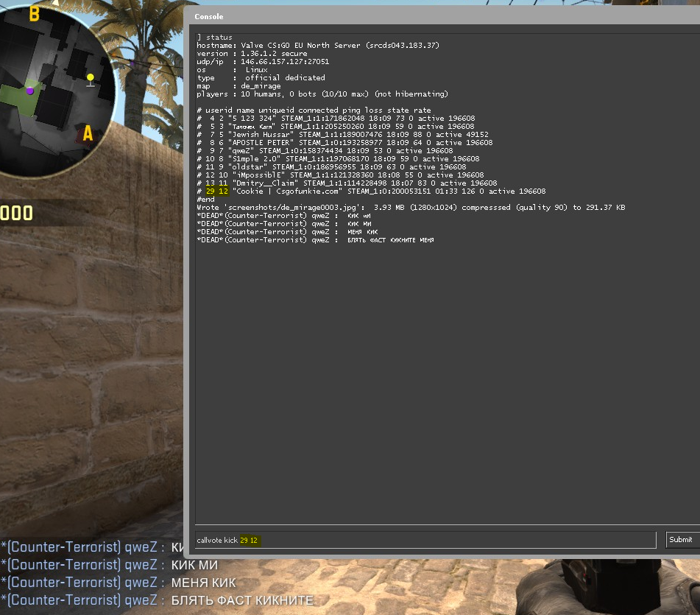Select the player row "qweZ" in the status list
Image resolution: width=700 pixels, height=615 pixels.
tap(325, 150)
